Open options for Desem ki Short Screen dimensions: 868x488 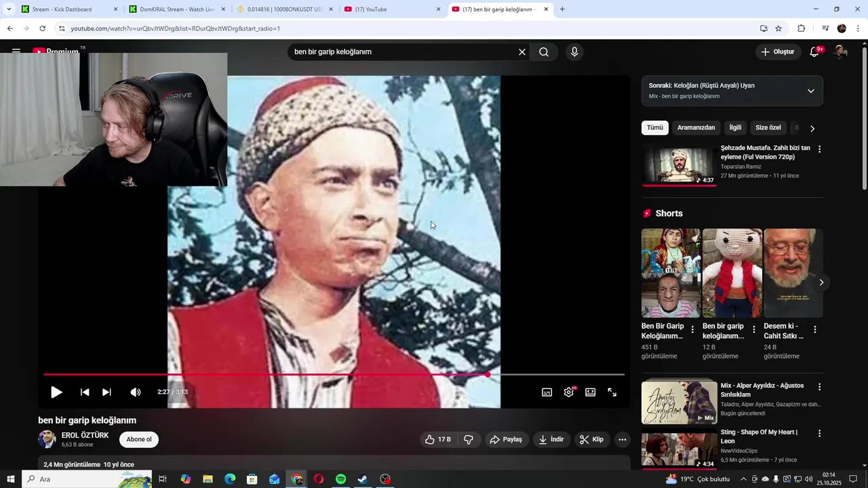(x=814, y=329)
